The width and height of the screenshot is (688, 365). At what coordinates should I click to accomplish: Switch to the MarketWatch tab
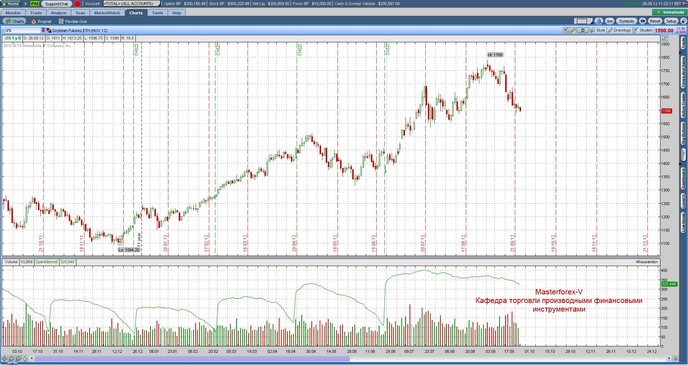coord(108,13)
